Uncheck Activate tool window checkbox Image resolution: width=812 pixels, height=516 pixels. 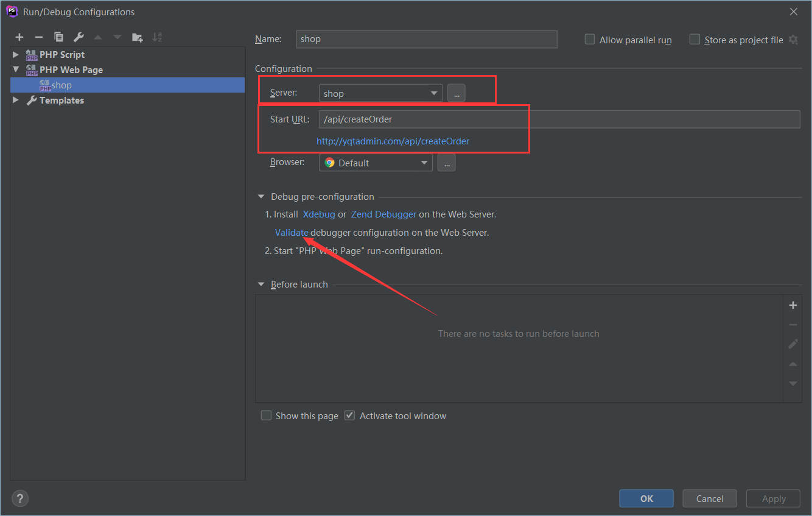click(349, 415)
